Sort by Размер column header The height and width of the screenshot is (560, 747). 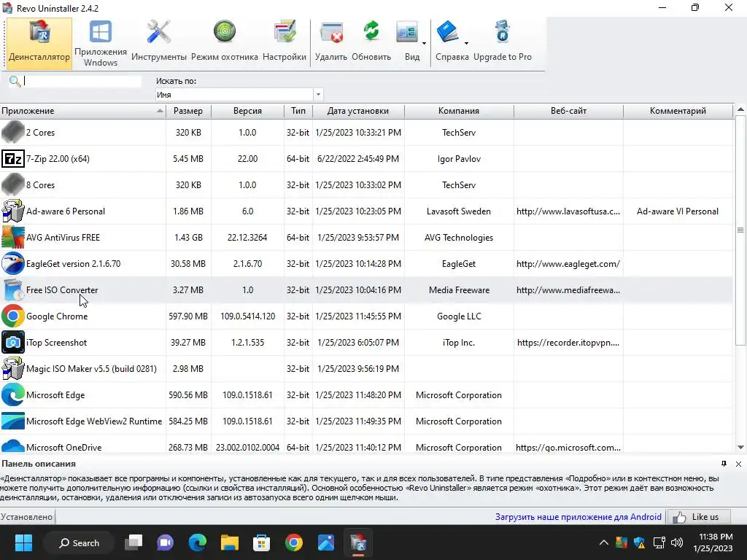click(188, 111)
